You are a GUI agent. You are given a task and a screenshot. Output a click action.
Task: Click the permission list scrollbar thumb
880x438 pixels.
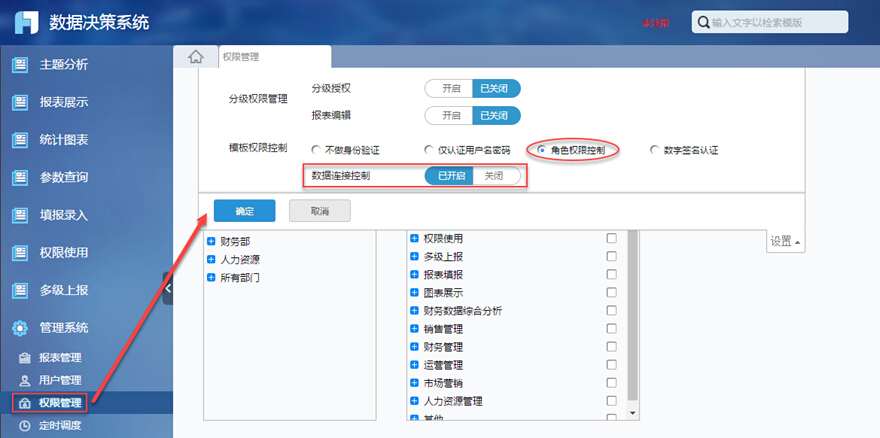(x=632, y=314)
